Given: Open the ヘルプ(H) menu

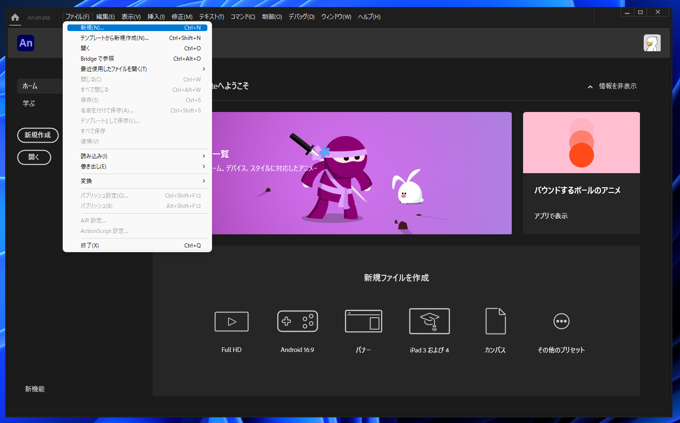Looking at the screenshot, I should pyautogui.click(x=369, y=17).
